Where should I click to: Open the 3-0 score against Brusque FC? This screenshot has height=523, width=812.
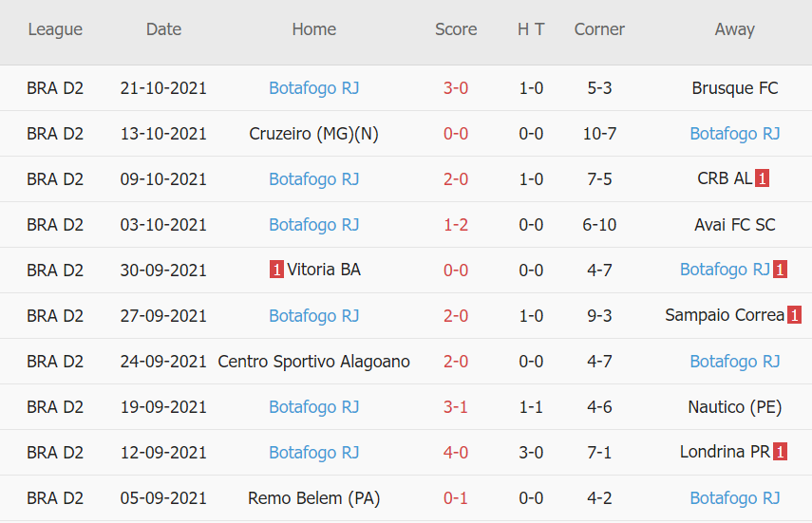point(456,88)
